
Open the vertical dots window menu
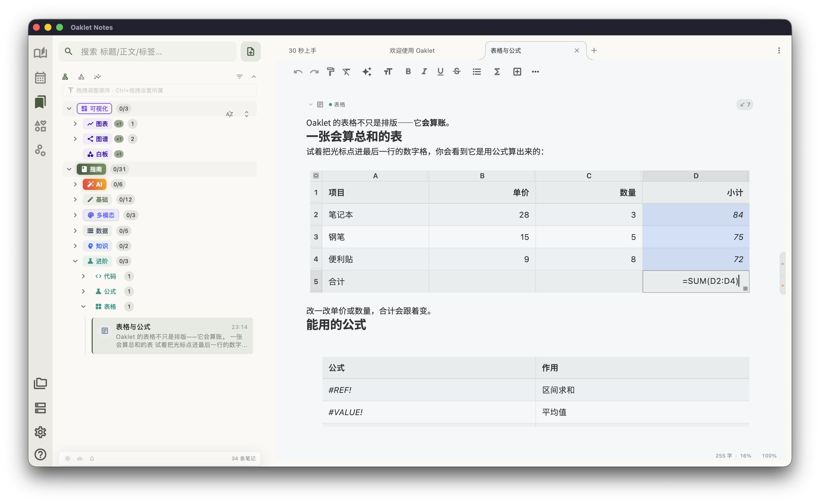coord(779,51)
